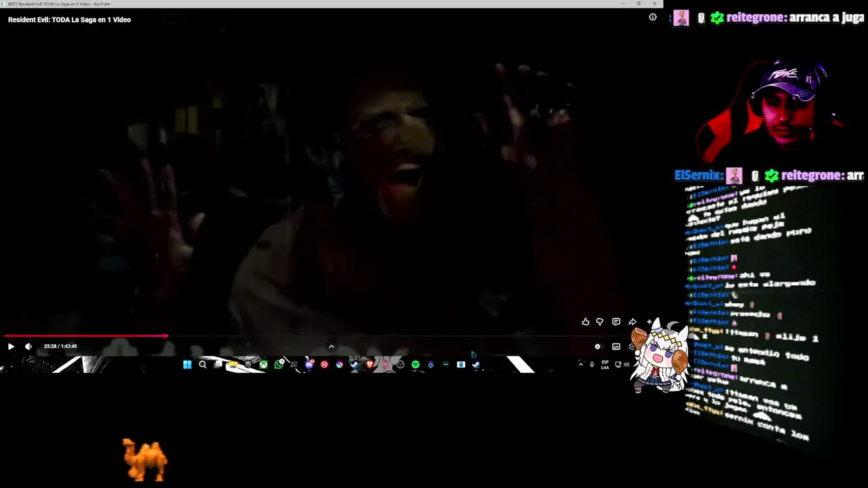Turn on subtitles in the player
This screenshot has width=868, height=488.
tap(616, 346)
